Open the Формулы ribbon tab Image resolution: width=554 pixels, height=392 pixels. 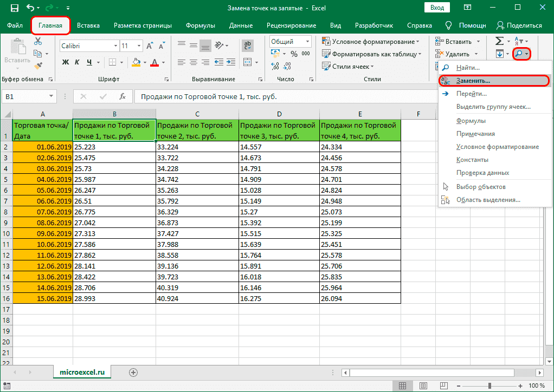(x=200, y=25)
